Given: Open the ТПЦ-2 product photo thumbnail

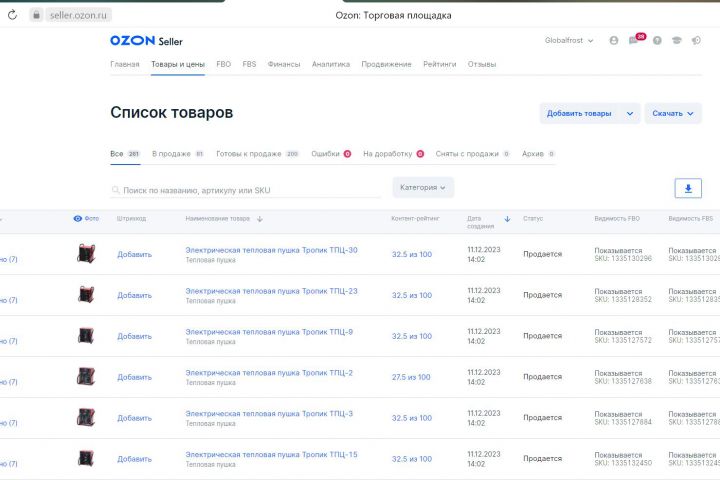Looking at the screenshot, I should (x=86, y=376).
